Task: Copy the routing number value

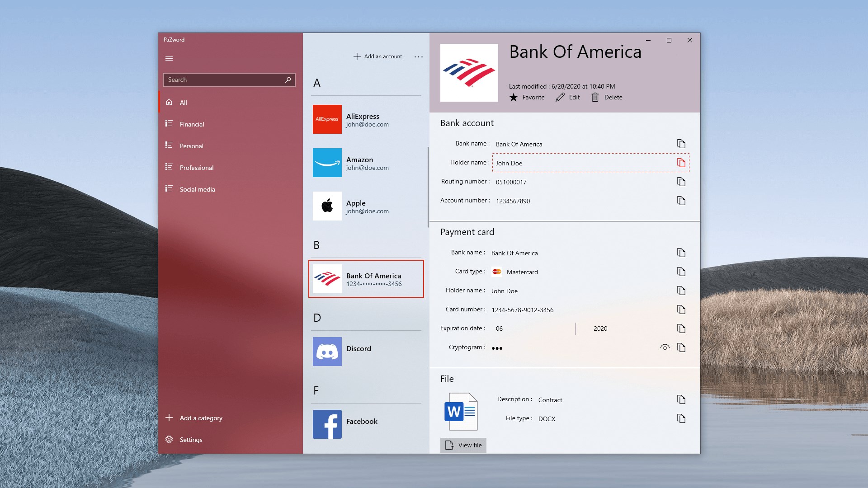Action: [681, 182]
